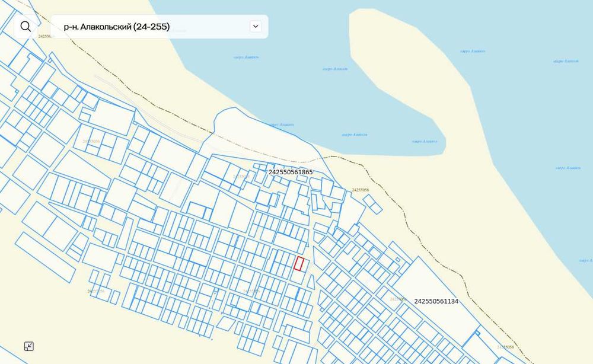This screenshot has width=593, height=364.
Task: Select the red highlighted land parcel
Action: [x=299, y=263]
